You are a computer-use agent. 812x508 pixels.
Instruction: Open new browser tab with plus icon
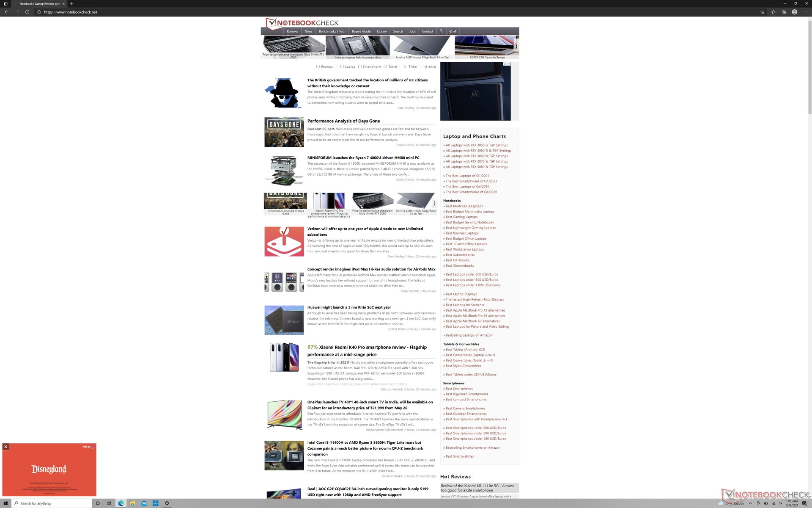tap(71, 3)
